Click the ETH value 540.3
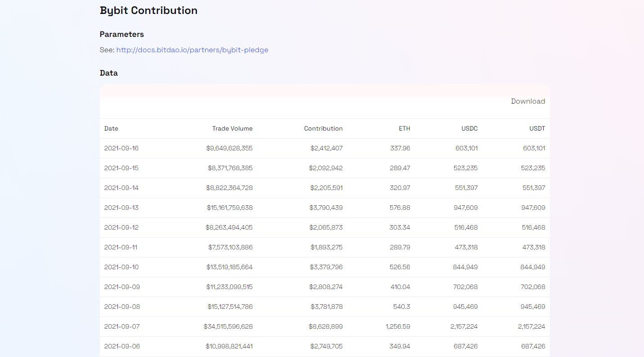 401,307
